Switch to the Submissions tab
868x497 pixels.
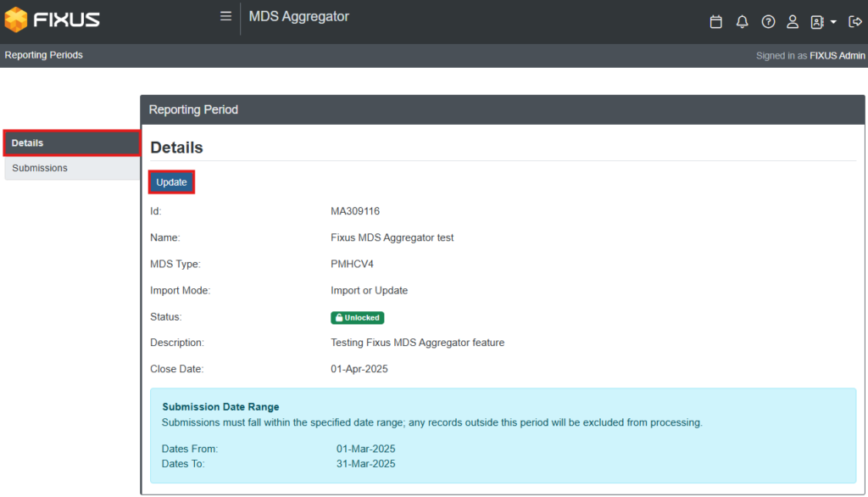[x=72, y=168]
